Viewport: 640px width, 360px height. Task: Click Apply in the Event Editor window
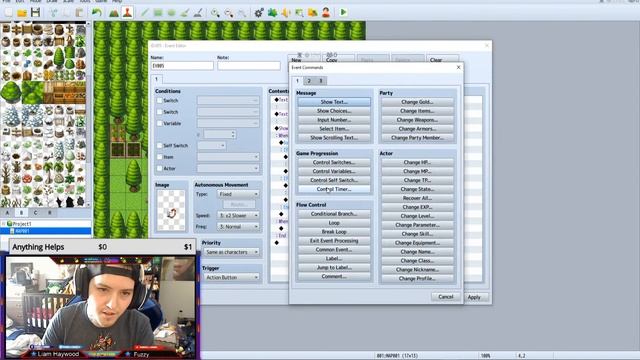tap(474, 298)
